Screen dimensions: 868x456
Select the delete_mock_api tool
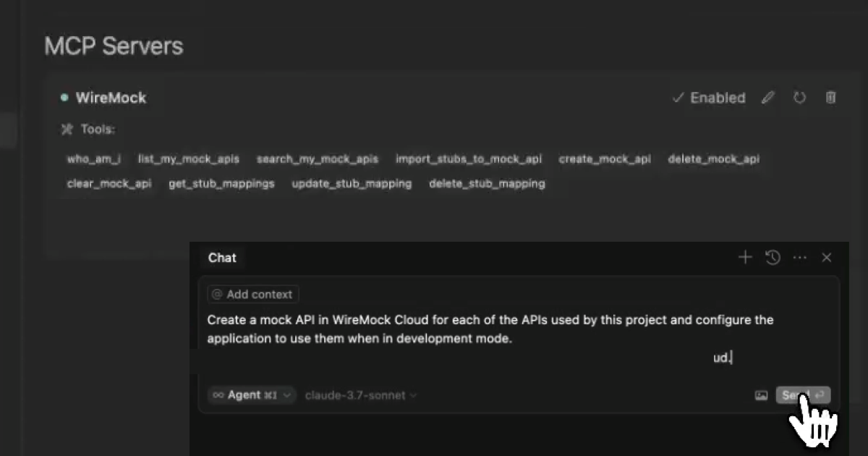pyautogui.click(x=713, y=159)
